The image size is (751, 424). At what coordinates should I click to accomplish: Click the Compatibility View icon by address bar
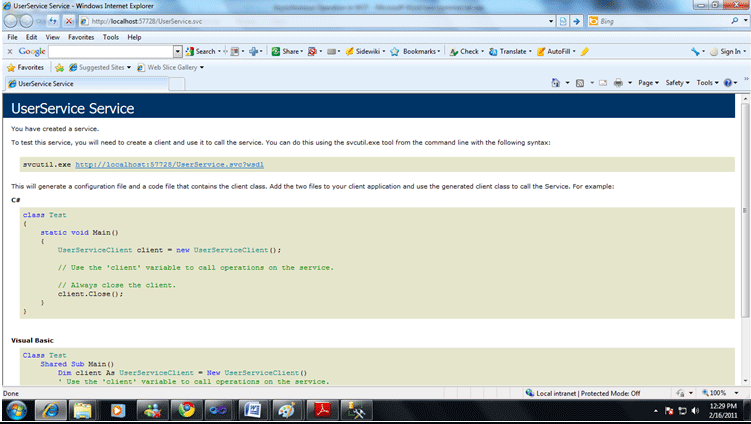tap(563, 21)
